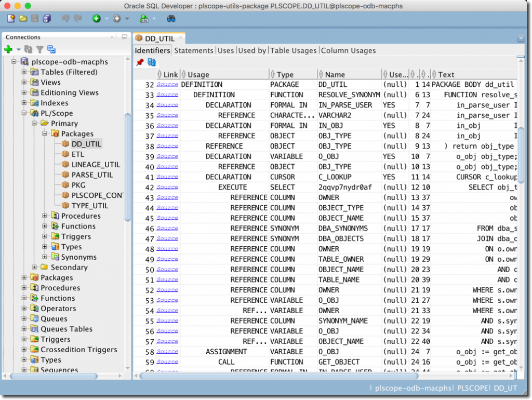Click the Undo toolbar icon

point(65,18)
